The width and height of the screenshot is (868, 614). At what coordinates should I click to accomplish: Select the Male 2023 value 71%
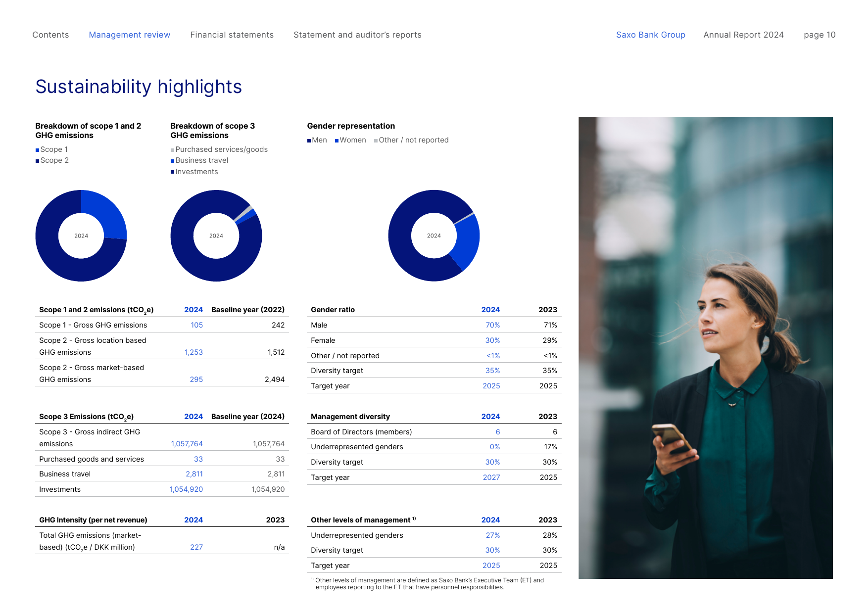pos(550,325)
